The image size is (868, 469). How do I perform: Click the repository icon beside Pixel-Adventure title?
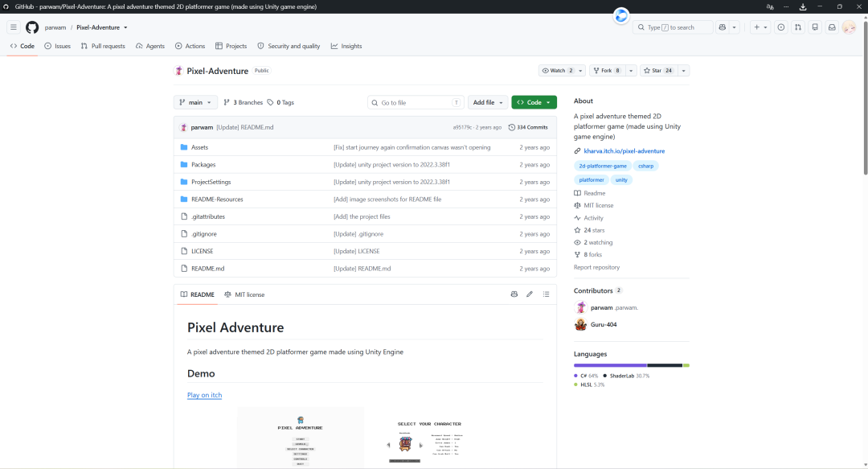click(x=178, y=71)
